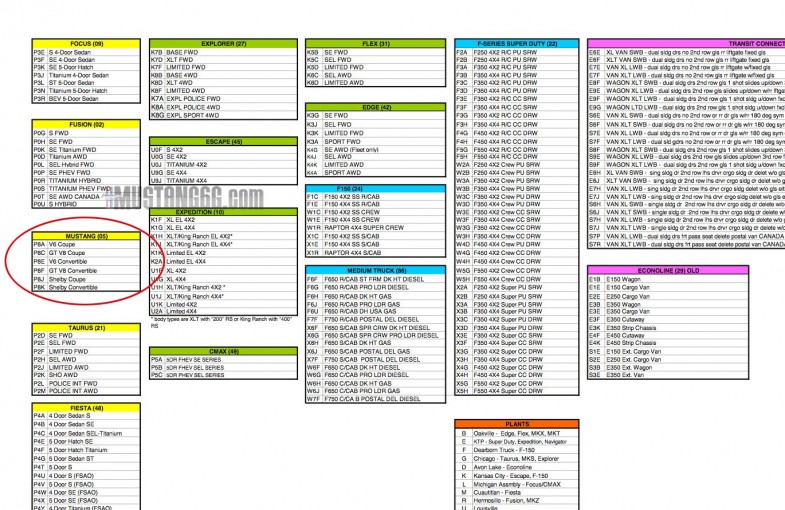Select the K7A EXPL POLICE FWD row

click(223, 99)
